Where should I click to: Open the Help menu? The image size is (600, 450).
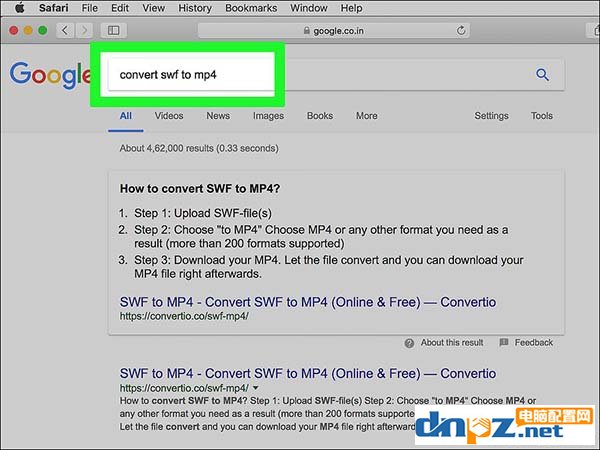click(351, 8)
